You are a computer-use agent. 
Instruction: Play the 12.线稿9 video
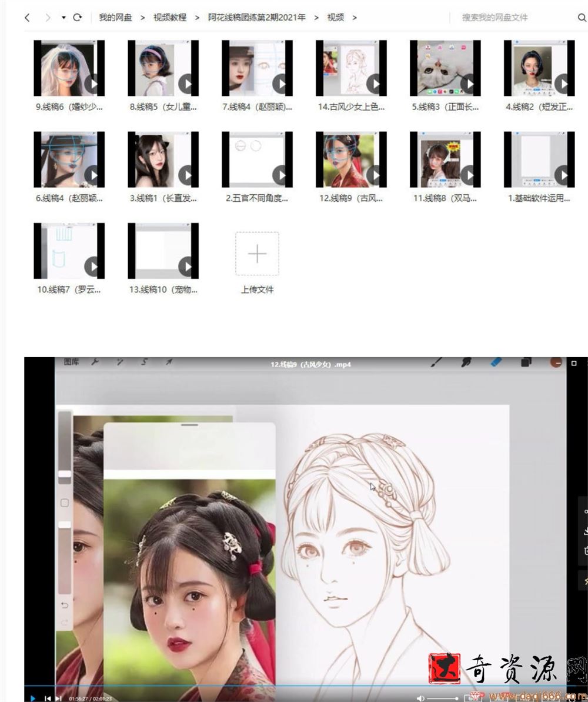coord(33,698)
